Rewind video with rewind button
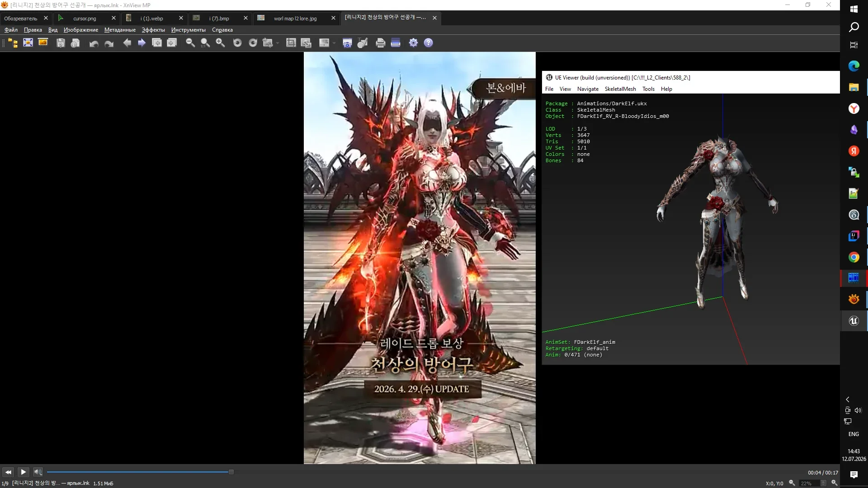This screenshot has height=488, width=868. (8, 472)
